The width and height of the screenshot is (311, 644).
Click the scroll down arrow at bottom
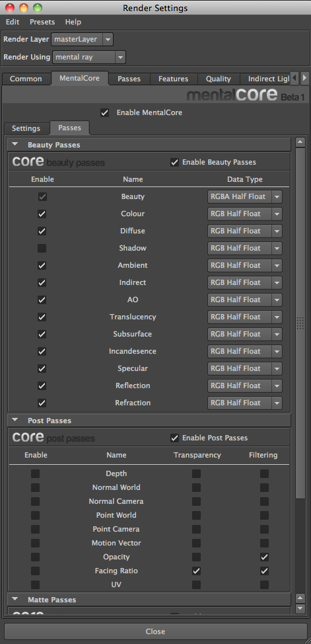(300, 608)
